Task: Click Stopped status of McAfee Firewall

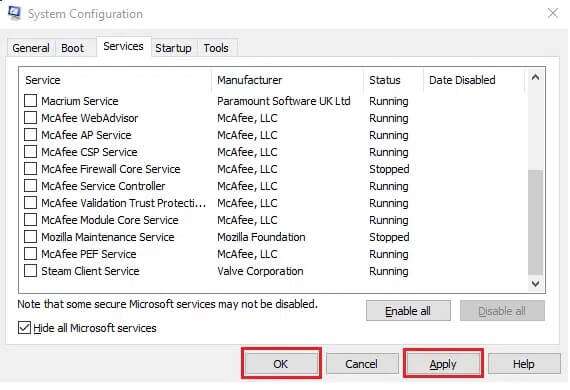Action: [x=389, y=169]
